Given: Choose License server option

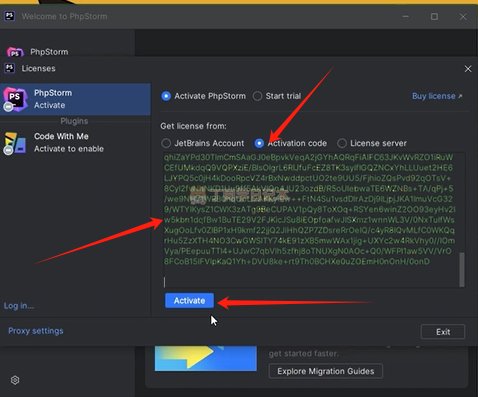Looking at the screenshot, I should pyautogui.click(x=342, y=143).
